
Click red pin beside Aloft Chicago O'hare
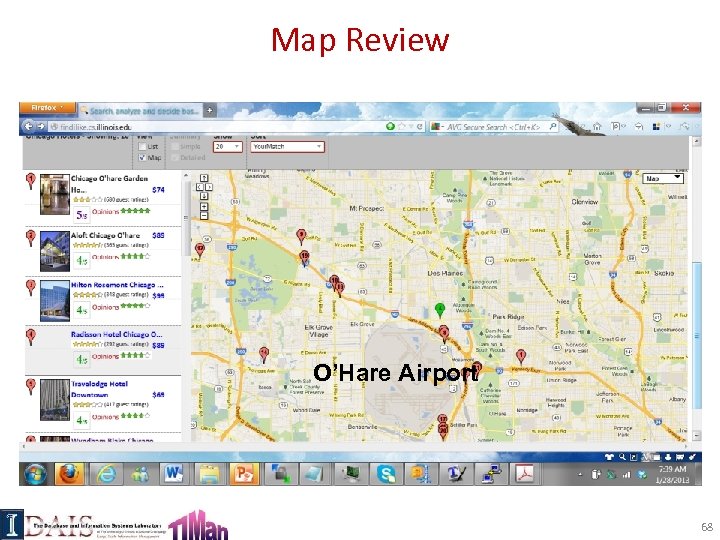pyautogui.click(x=30, y=238)
